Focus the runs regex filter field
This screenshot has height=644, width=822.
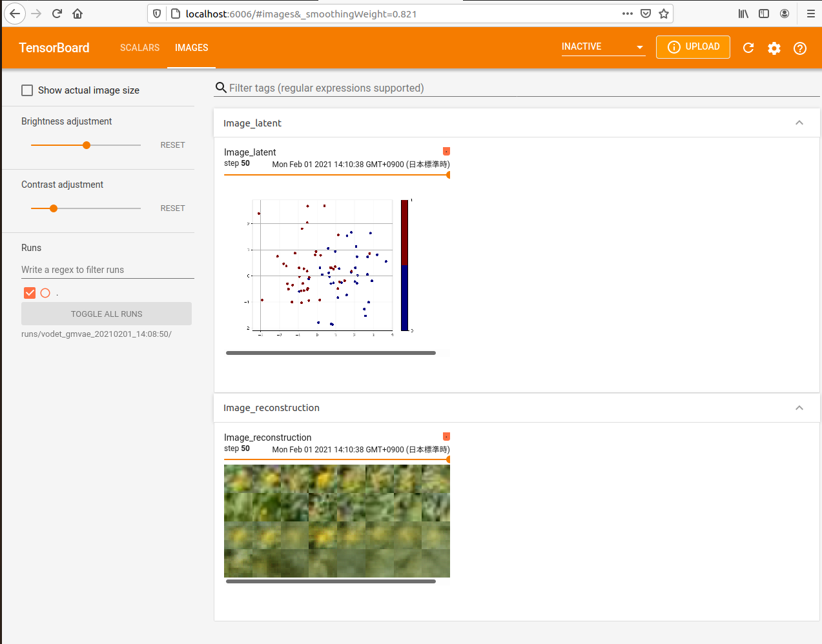[108, 270]
